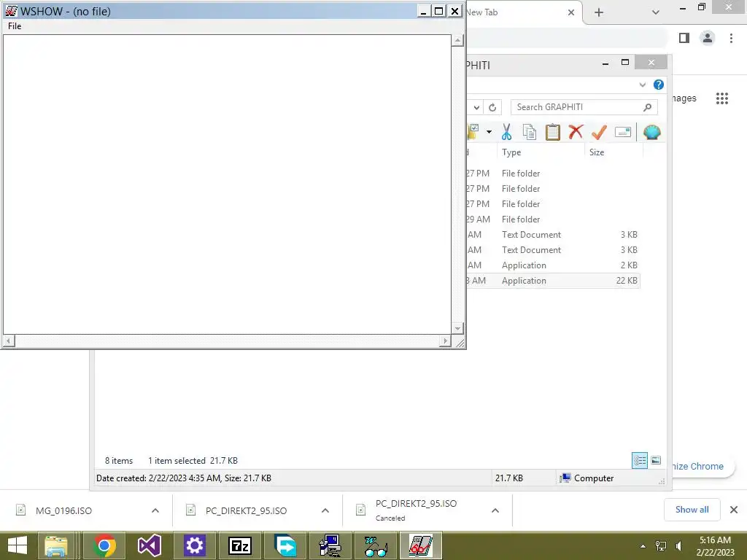Click the orange checkmark Properties icon

[x=599, y=132]
